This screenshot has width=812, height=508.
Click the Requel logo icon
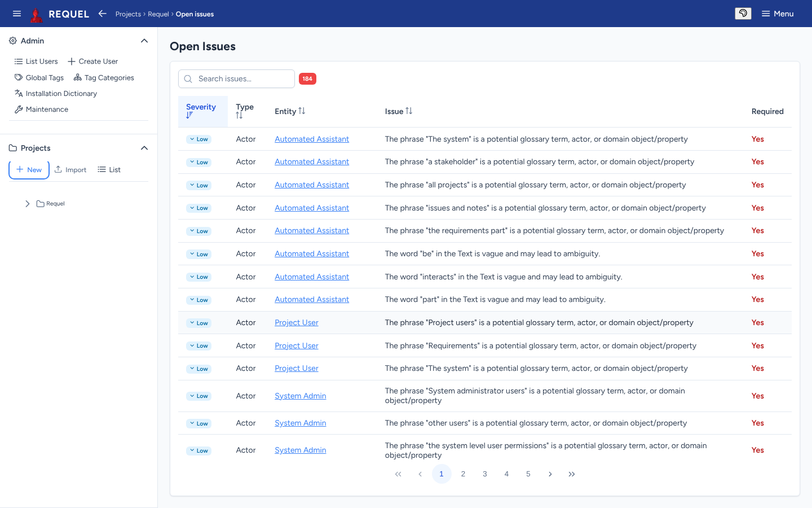tap(37, 14)
